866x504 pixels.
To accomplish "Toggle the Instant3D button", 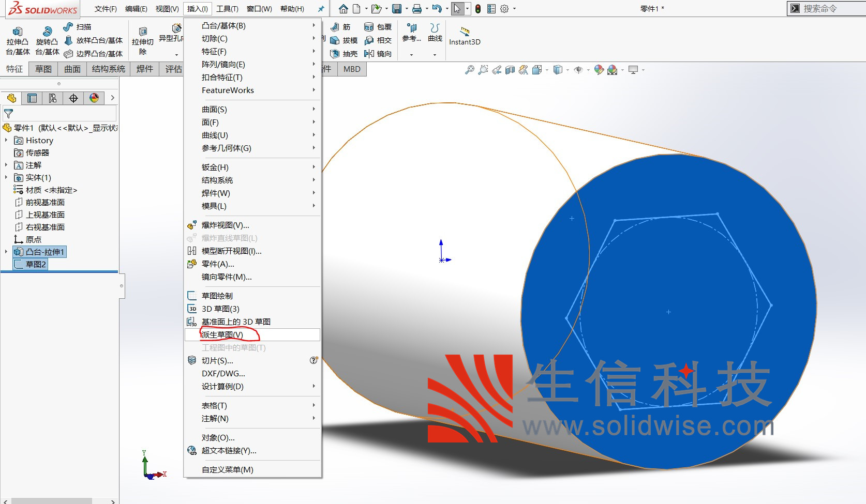I will tap(465, 36).
